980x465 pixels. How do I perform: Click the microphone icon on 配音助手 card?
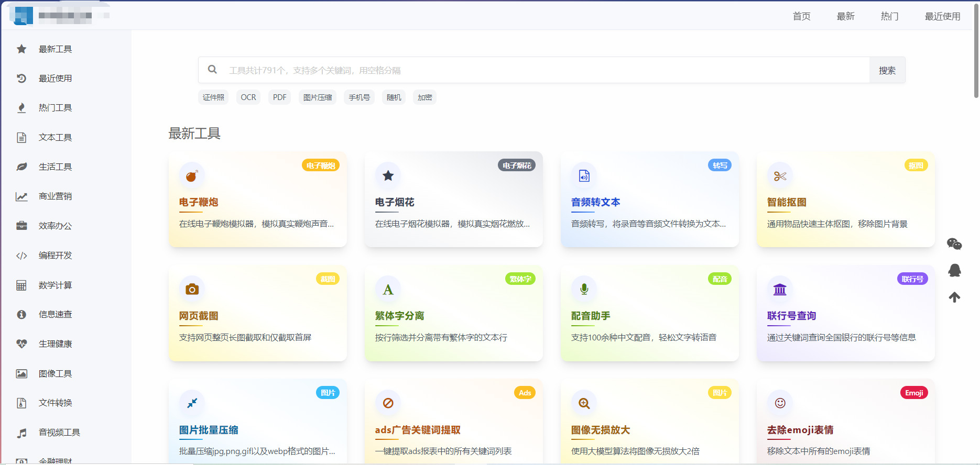pyautogui.click(x=584, y=290)
